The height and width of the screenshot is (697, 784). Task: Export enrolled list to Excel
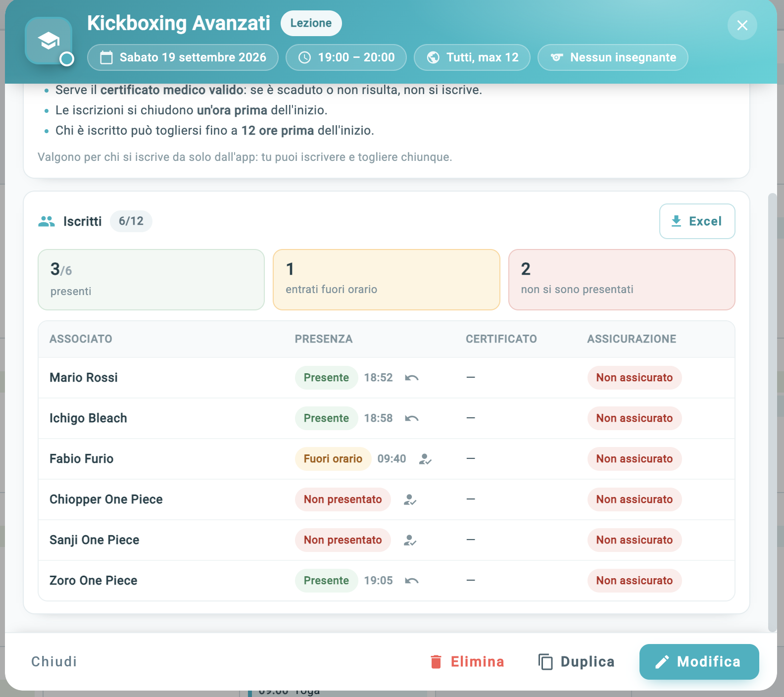(697, 221)
